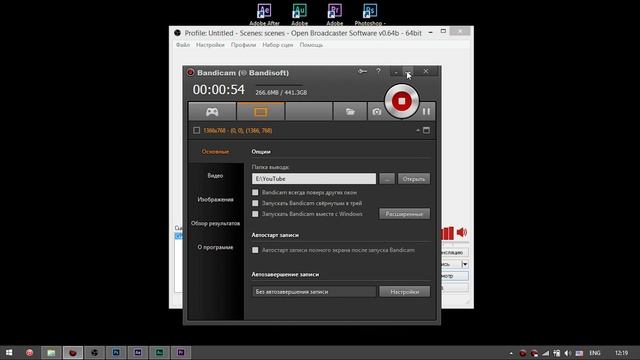Open Bandicam help question mark
This screenshot has height=360, width=640.
tap(378, 71)
